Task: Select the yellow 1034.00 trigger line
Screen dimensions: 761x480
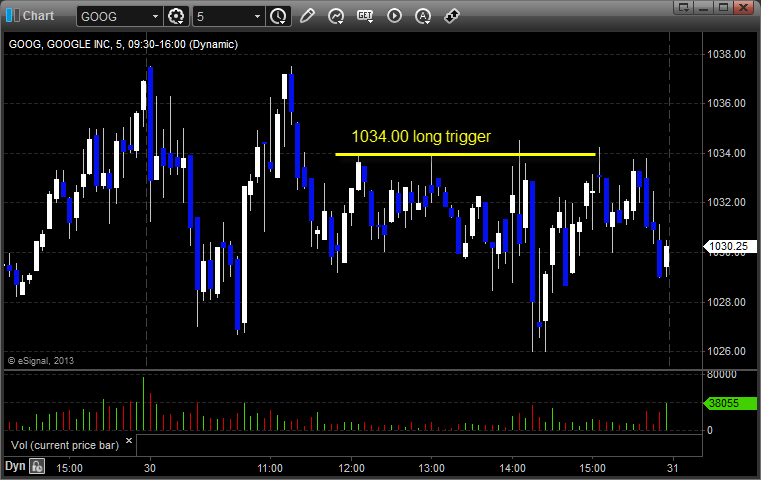Action: pos(465,154)
